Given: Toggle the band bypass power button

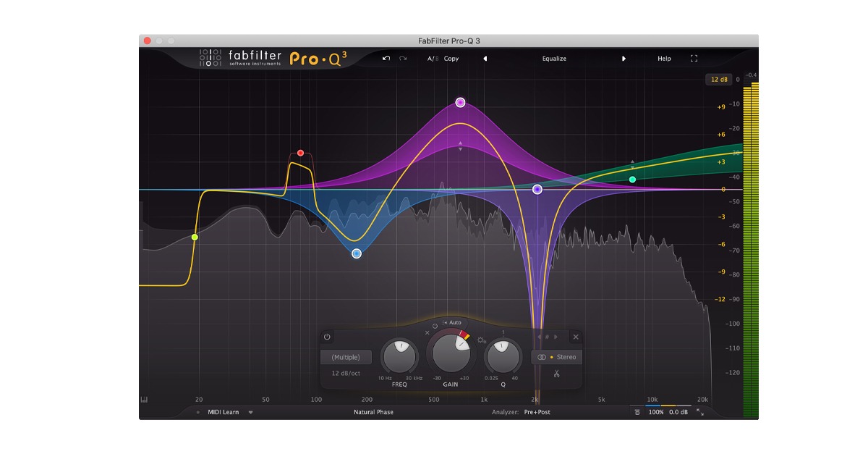Looking at the screenshot, I should [x=327, y=337].
